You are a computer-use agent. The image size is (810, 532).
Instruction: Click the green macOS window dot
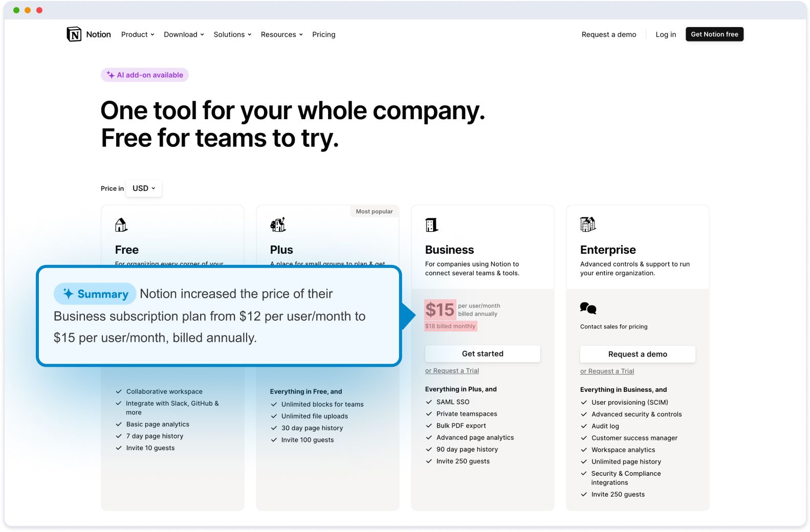(16, 10)
